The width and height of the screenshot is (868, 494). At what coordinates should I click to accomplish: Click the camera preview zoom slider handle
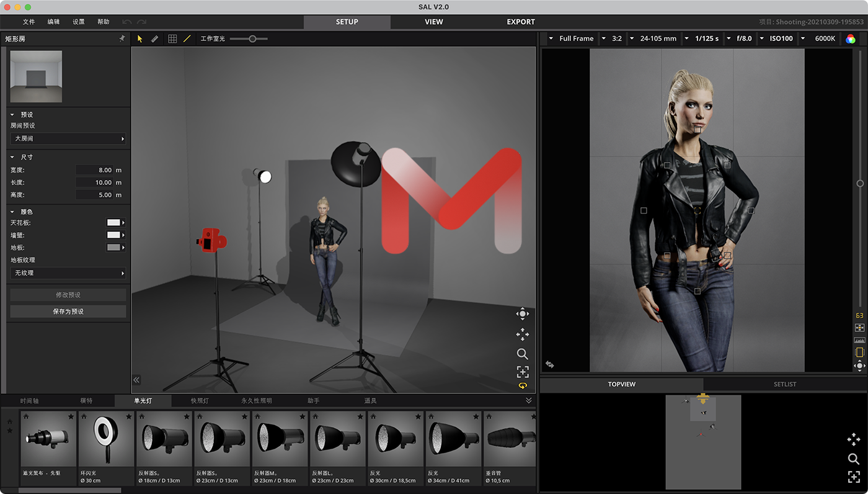(x=860, y=183)
